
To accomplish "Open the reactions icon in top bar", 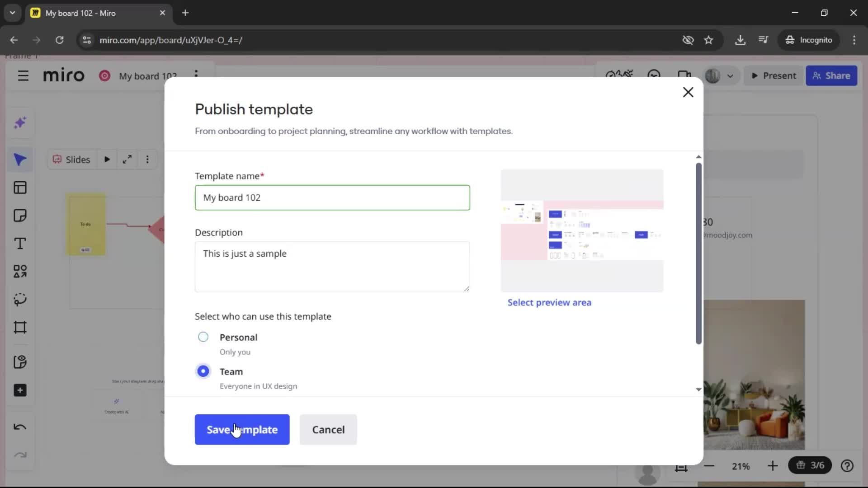I will click(654, 75).
